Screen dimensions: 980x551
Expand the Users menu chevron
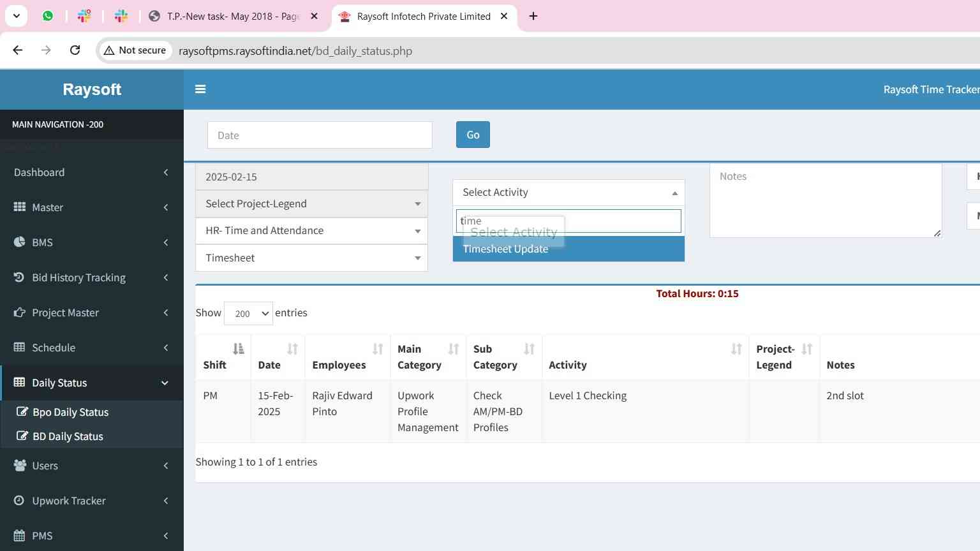(166, 466)
